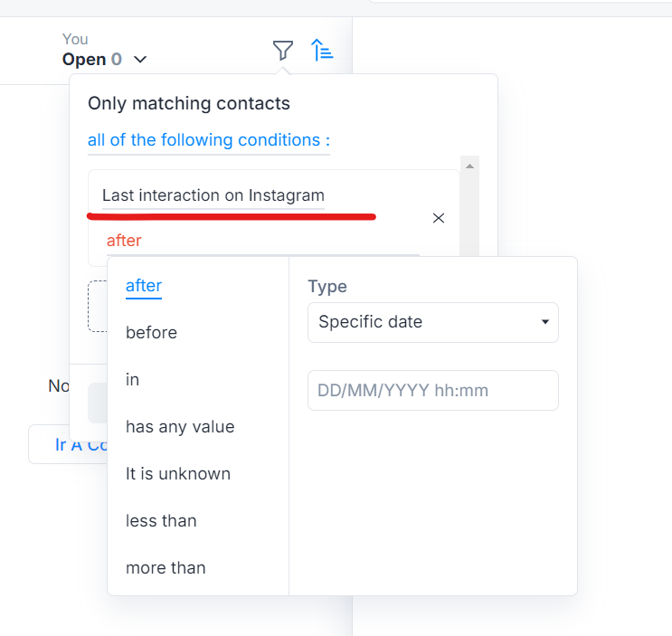Select the "in" operator option
The width and height of the screenshot is (672, 636).
click(x=133, y=380)
